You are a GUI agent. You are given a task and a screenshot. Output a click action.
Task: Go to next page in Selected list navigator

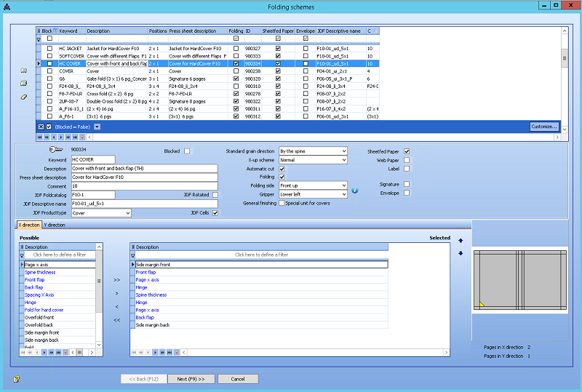tap(162, 352)
